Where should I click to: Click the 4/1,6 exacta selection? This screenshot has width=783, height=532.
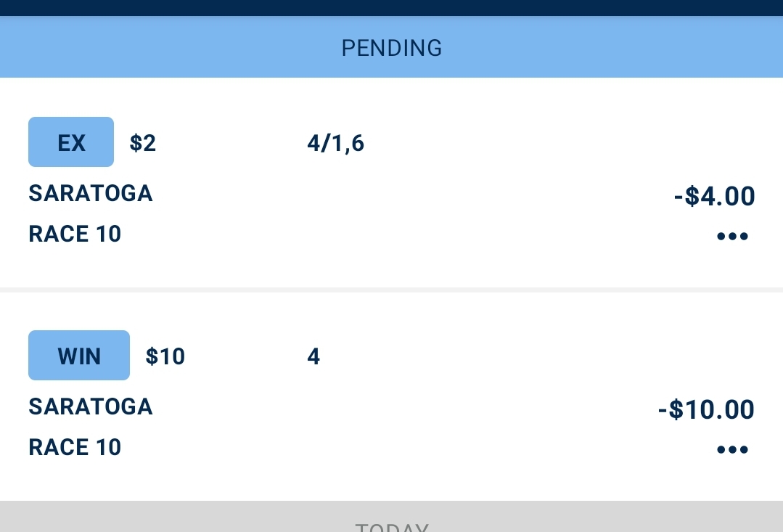[335, 144]
